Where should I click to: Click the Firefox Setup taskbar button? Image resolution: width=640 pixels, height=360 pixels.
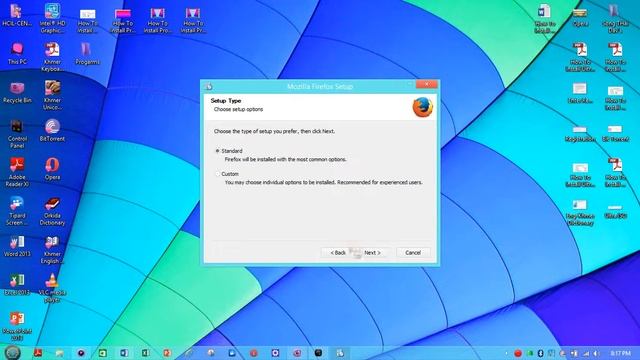(340, 353)
